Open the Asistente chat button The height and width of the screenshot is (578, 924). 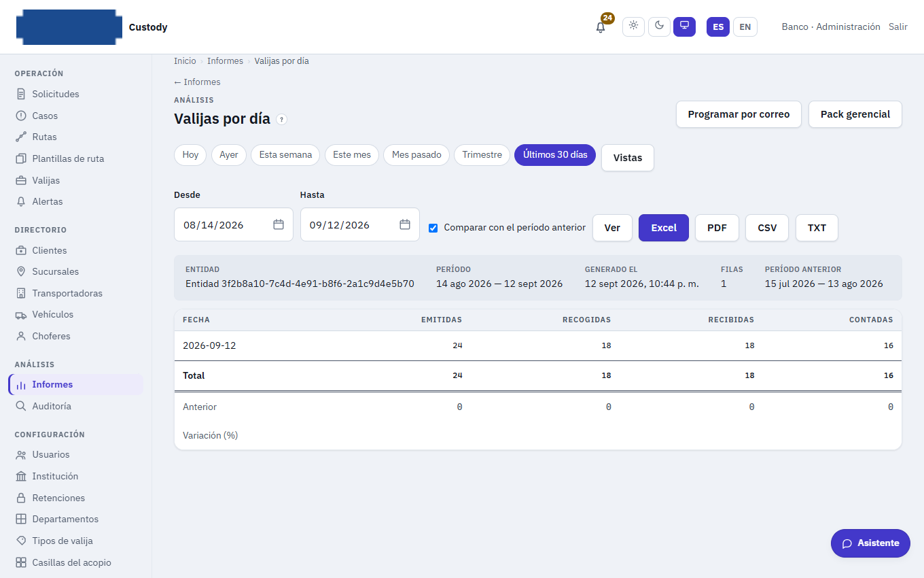(x=870, y=543)
